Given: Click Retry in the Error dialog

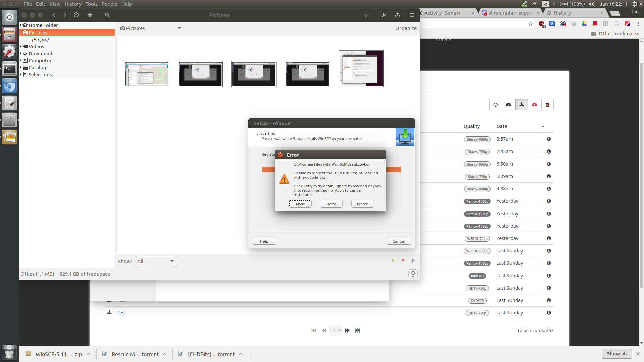Looking at the screenshot, I should [x=331, y=204].
